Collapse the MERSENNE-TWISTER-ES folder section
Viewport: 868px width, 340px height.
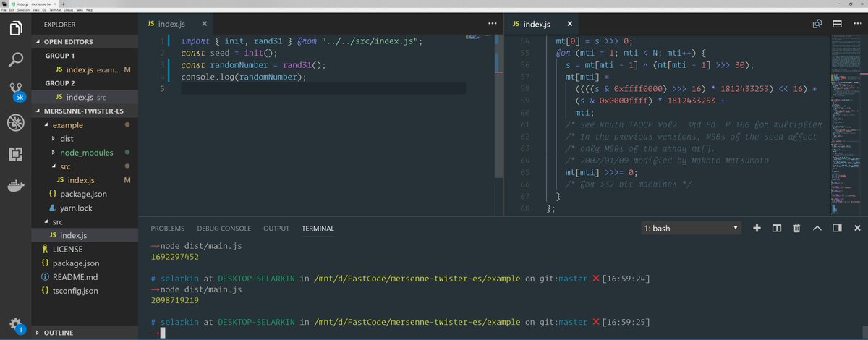pyautogui.click(x=85, y=111)
